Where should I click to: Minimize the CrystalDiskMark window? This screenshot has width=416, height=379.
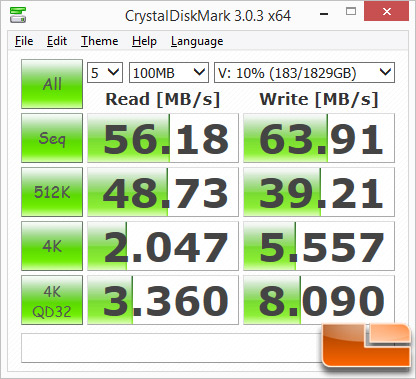[324, 14]
